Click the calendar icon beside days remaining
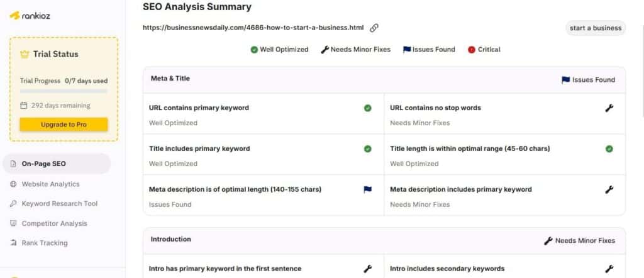This screenshot has height=278, width=644. click(x=24, y=106)
